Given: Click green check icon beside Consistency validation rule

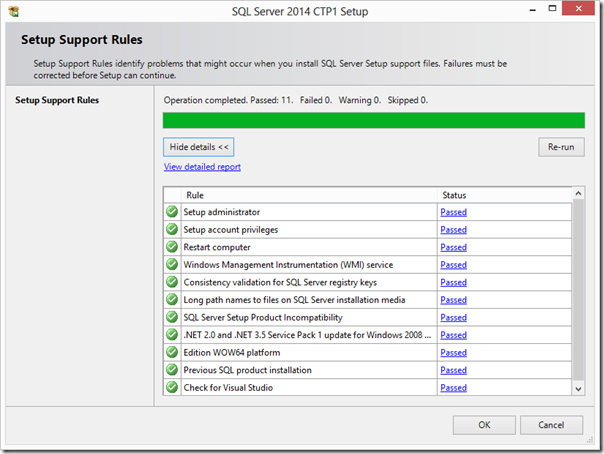Looking at the screenshot, I should coord(172,282).
